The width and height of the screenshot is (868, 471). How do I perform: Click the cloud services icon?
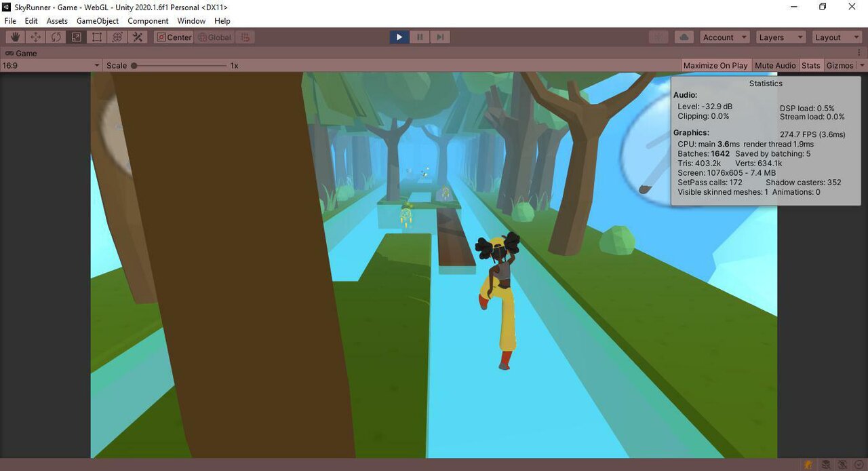[x=684, y=37]
